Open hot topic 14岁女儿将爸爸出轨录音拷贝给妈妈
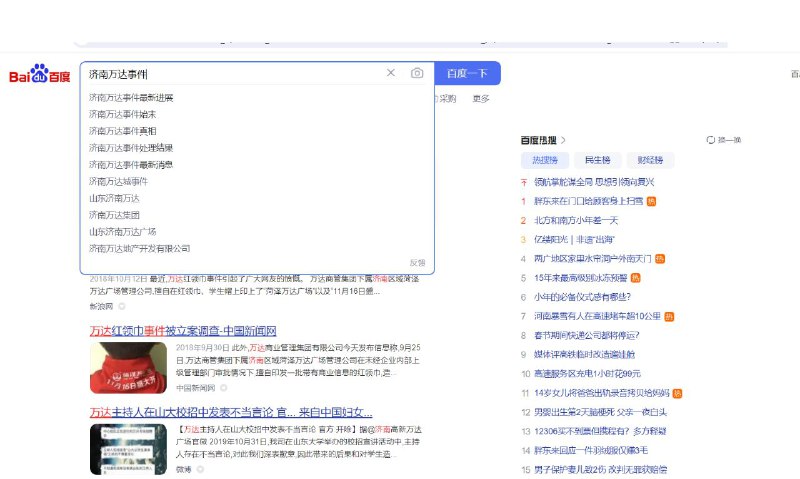 (602, 393)
